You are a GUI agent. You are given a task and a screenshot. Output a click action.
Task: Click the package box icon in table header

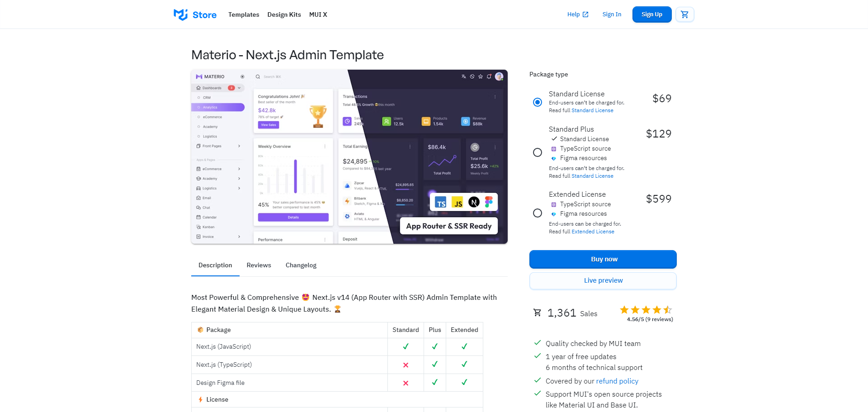(200, 330)
